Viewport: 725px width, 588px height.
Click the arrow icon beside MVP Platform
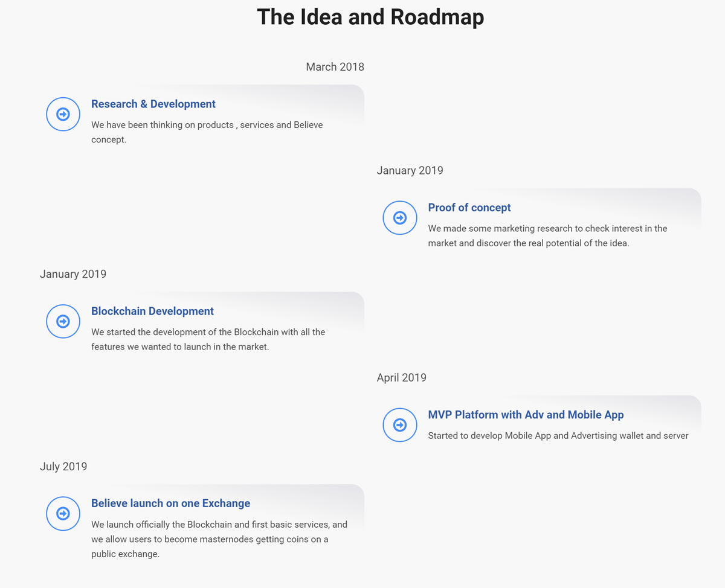(x=400, y=425)
